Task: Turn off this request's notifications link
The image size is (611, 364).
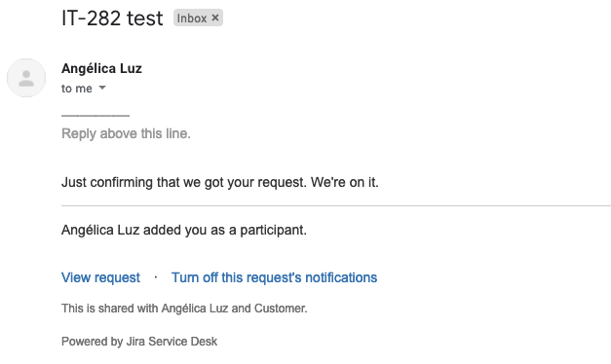Action: click(x=275, y=277)
